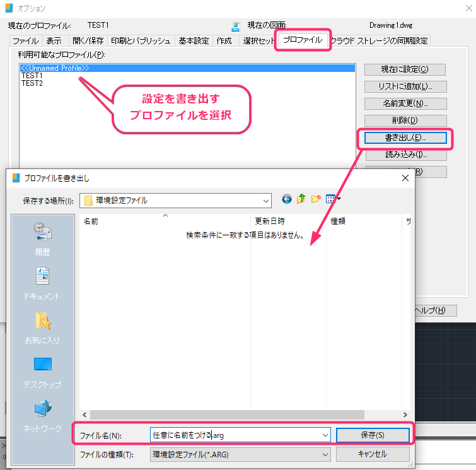Go up one folder level icon
This screenshot has height=470, width=476.
click(x=301, y=199)
